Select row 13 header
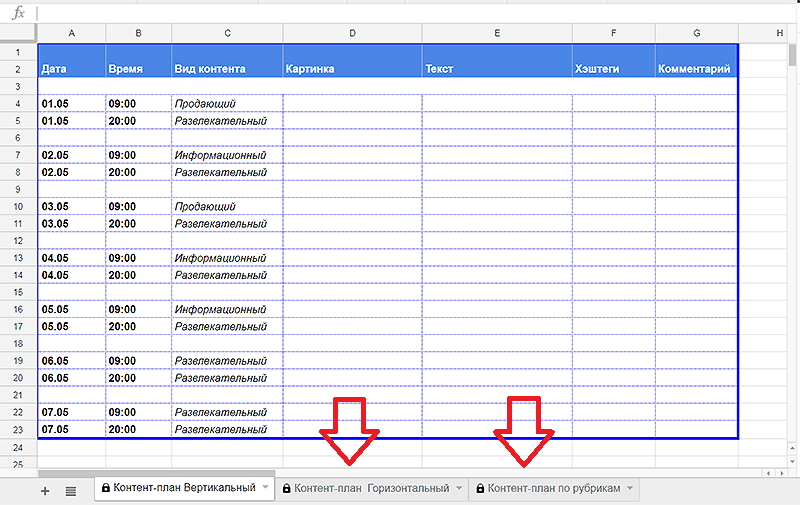Image resolution: width=800 pixels, height=505 pixels. pos(18,258)
